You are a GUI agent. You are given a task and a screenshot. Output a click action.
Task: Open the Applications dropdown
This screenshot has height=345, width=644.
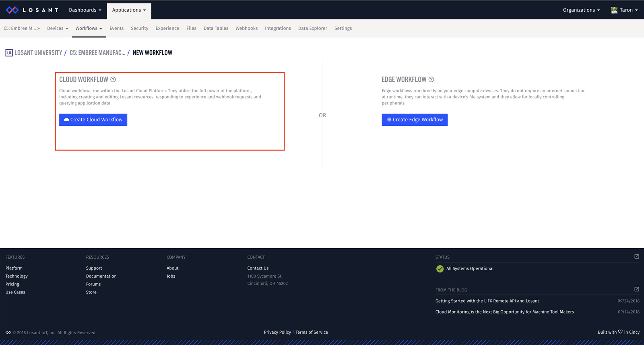pos(129,10)
